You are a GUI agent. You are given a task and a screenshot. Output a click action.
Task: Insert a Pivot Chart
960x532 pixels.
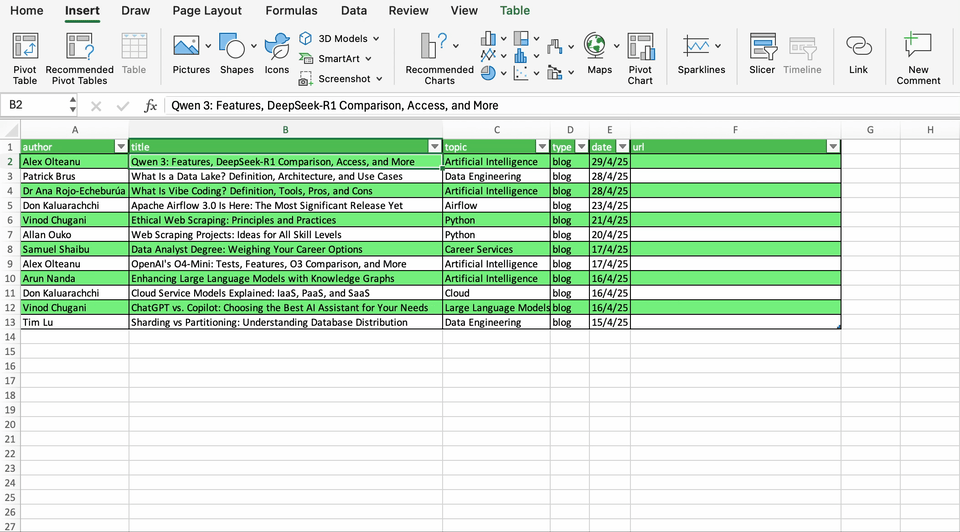click(x=640, y=59)
